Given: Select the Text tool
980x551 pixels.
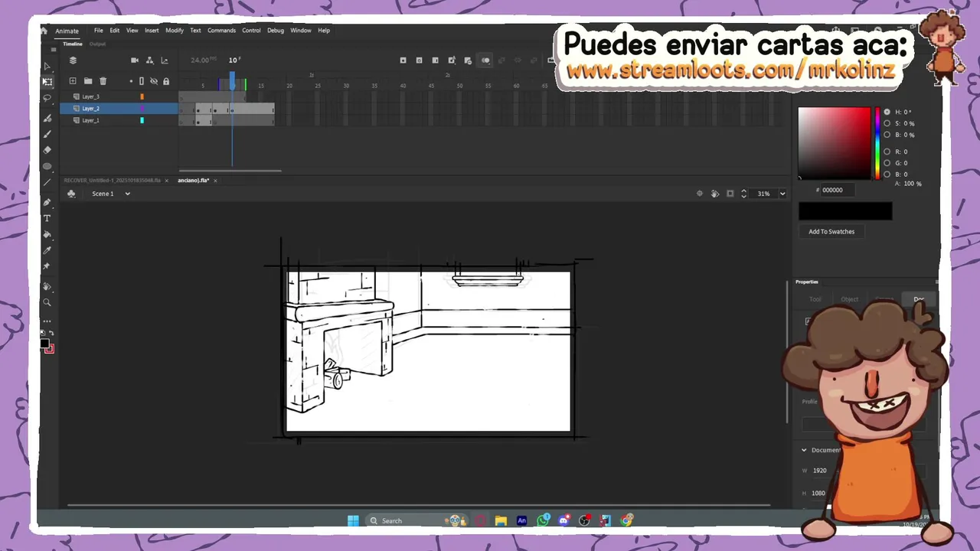Looking at the screenshot, I should click(47, 218).
